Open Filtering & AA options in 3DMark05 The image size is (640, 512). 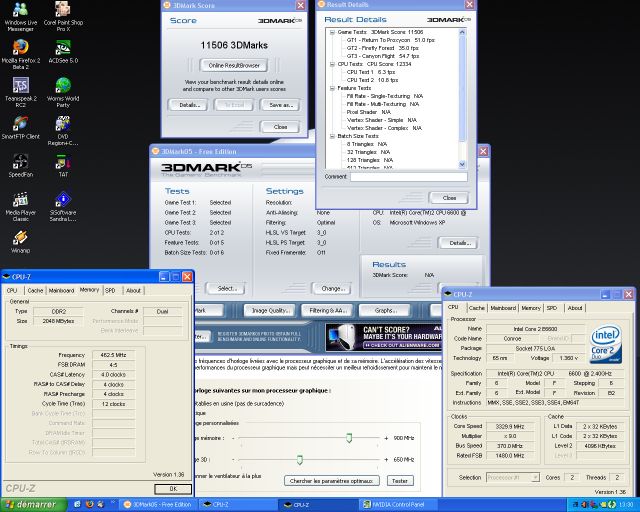[327, 311]
